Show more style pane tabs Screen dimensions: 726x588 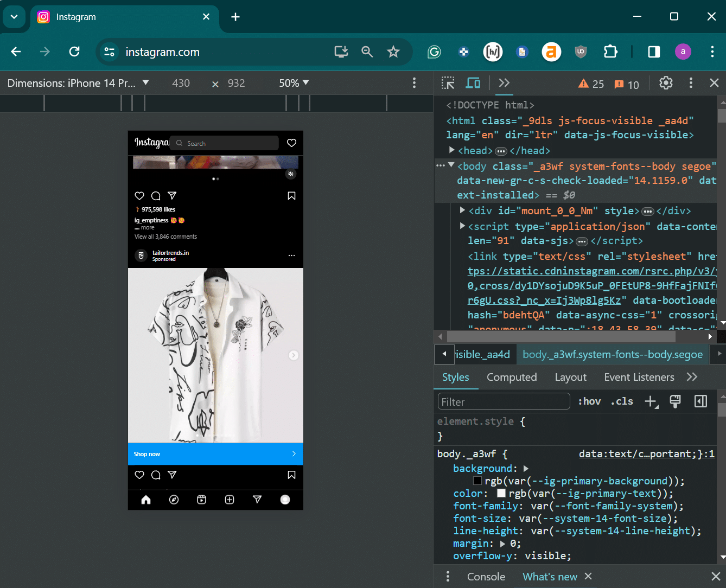tap(692, 377)
